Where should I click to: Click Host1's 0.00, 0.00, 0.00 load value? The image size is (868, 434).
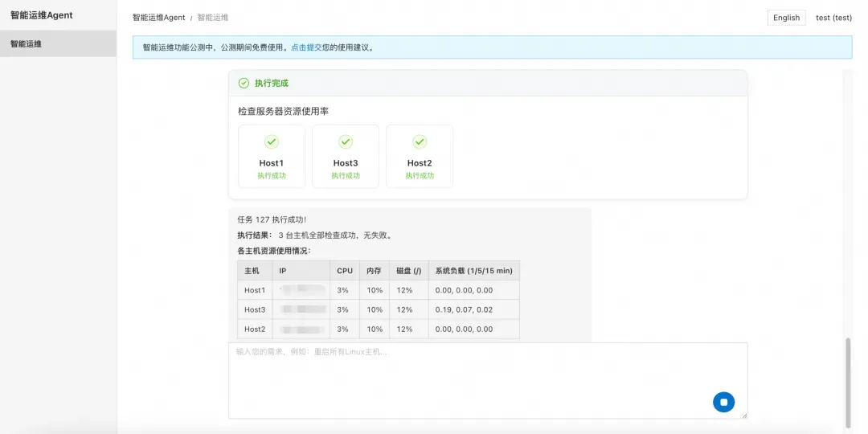click(464, 290)
